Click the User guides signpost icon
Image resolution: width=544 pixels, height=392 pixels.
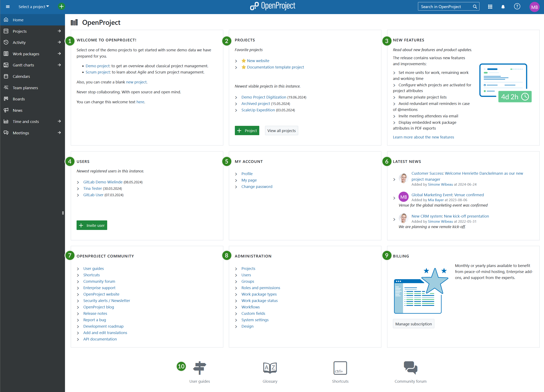199,368
